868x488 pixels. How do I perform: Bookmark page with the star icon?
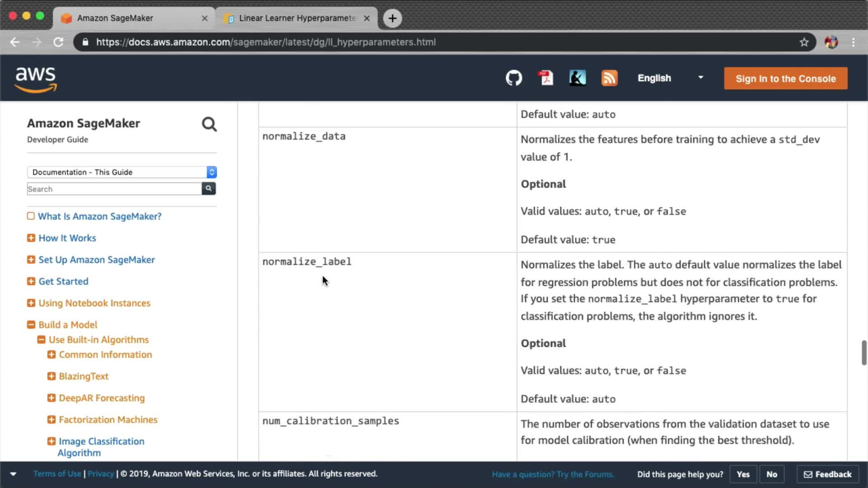pos(804,42)
